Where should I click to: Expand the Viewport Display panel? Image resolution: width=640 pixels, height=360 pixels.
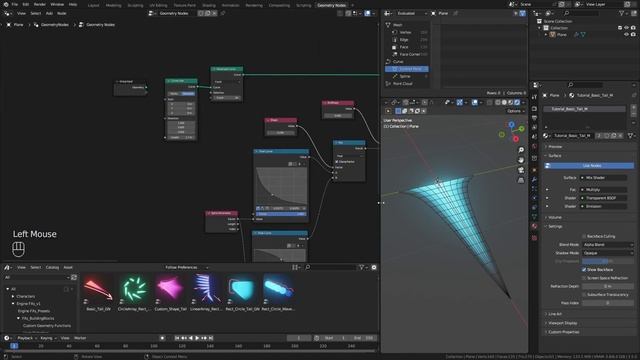(x=562, y=323)
